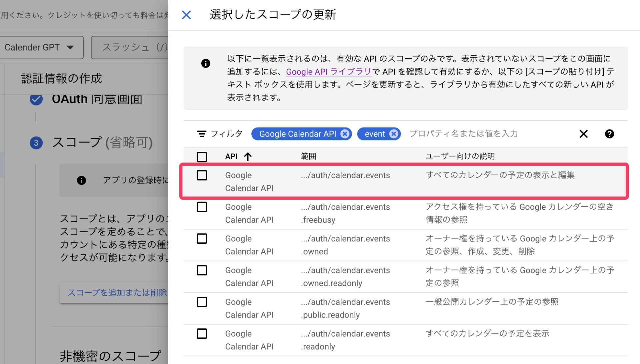Click the step 3 scope circle icon
This screenshot has width=640, height=364.
pos(36,143)
